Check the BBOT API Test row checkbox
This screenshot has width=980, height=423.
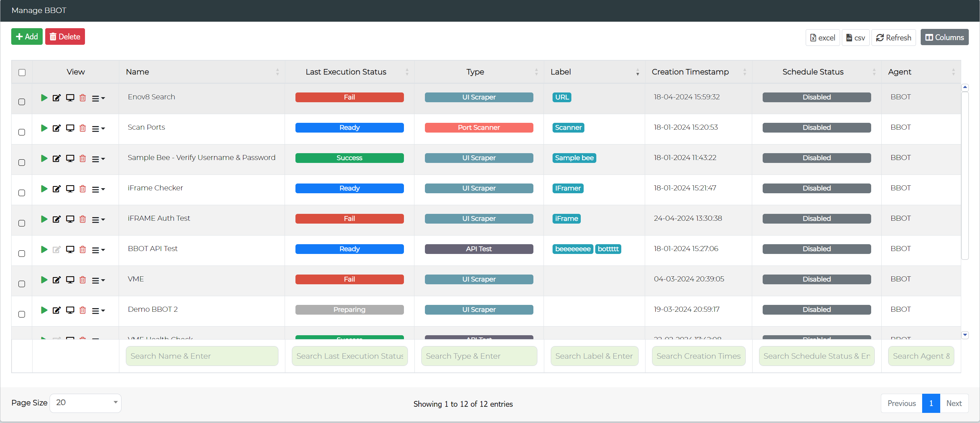22,254
